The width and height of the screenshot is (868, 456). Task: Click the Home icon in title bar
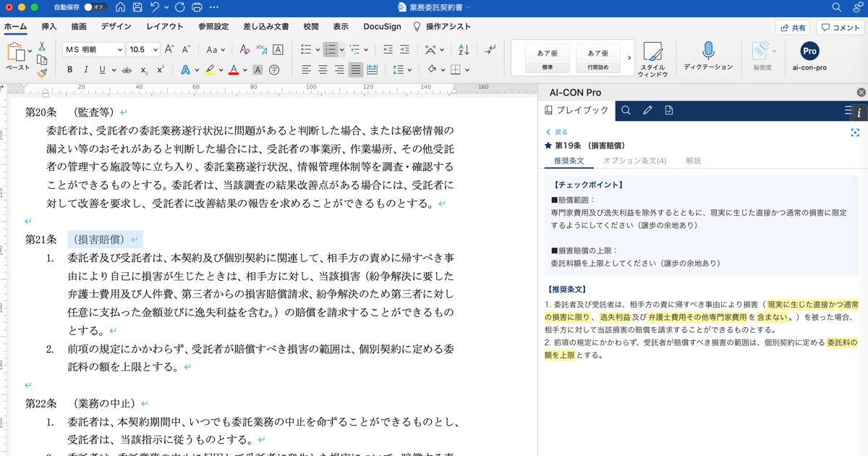click(x=120, y=7)
